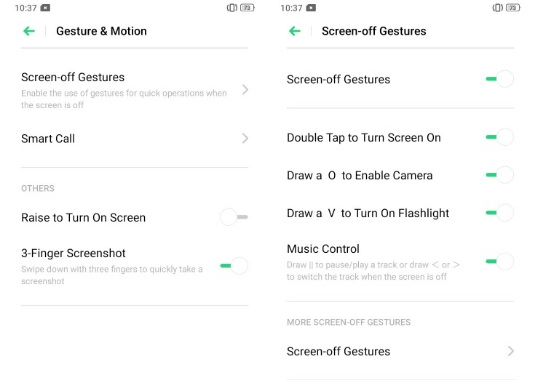
Task: Switch off Music Control gesture
Action: [x=500, y=262]
